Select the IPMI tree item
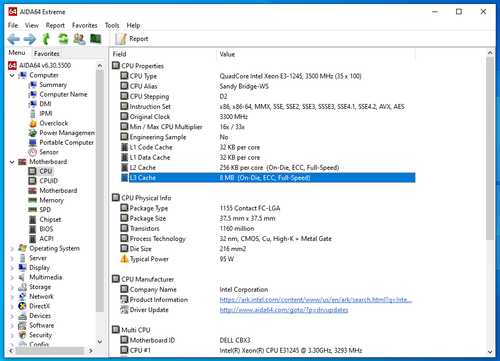The height and width of the screenshot is (361, 500). (x=46, y=114)
